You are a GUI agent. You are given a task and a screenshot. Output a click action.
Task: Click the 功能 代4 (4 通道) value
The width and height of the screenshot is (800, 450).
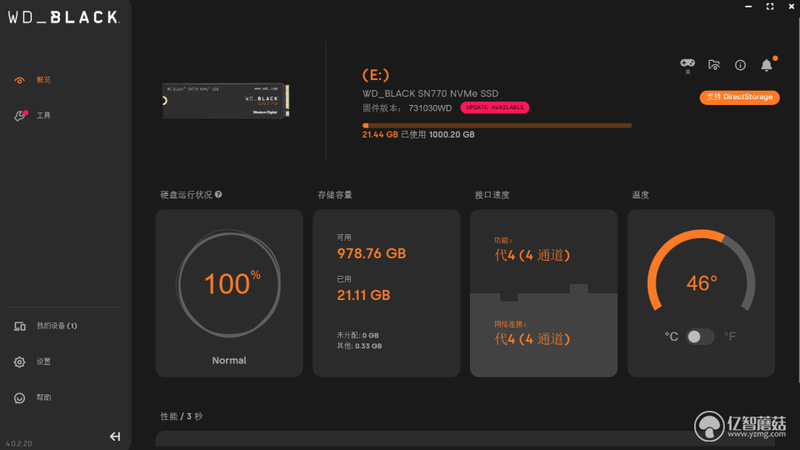(x=532, y=255)
